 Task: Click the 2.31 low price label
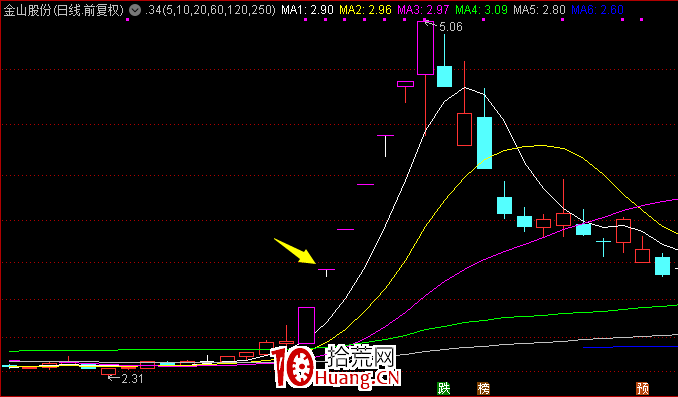132,379
